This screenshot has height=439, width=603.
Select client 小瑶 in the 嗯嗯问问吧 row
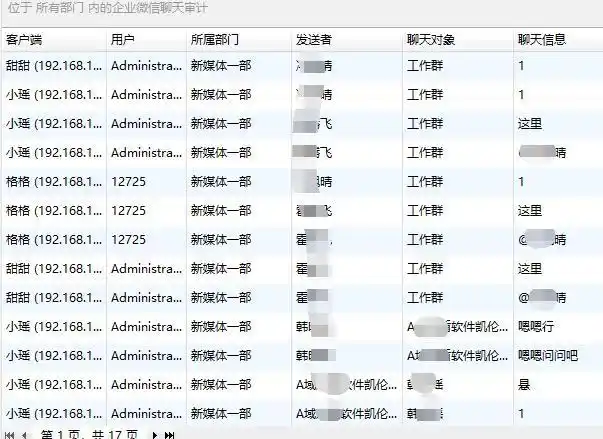(x=54, y=356)
